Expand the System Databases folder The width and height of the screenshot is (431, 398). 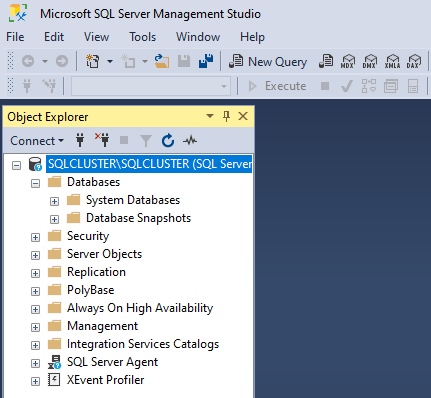54,201
